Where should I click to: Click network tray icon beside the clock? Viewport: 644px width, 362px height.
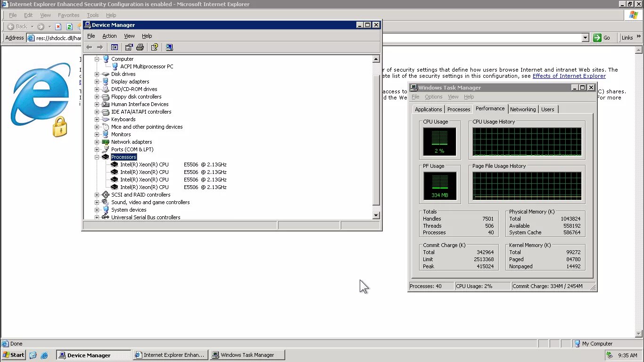tap(610, 355)
